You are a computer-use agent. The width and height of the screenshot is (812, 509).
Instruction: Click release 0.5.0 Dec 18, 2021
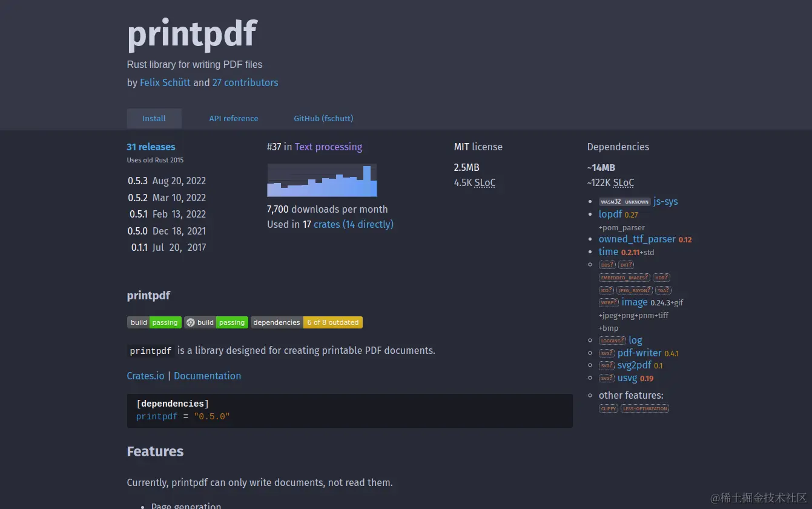tap(167, 231)
